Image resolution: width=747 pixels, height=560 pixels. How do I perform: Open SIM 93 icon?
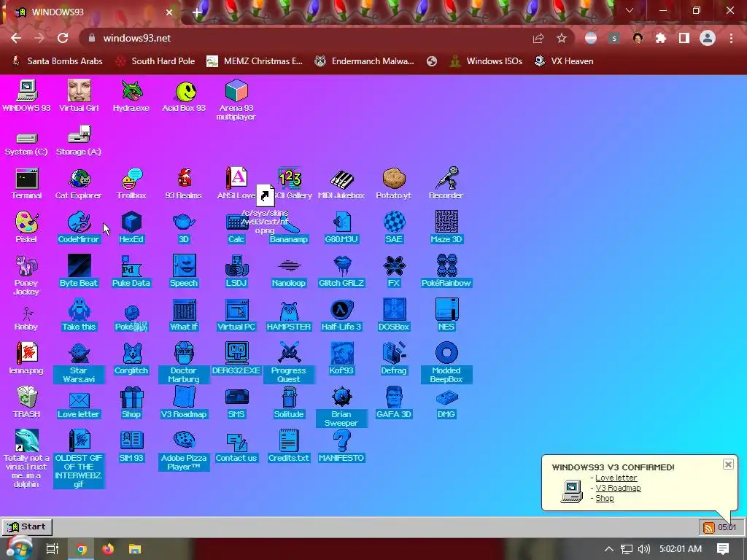(x=131, y=446)
